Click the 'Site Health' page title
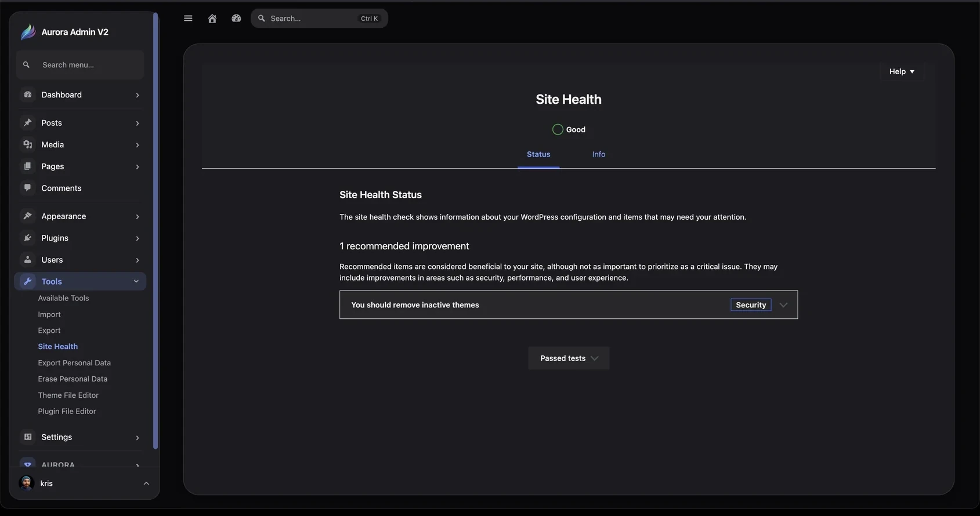This screenshot has width=980, height=516. tap(569, 99)
